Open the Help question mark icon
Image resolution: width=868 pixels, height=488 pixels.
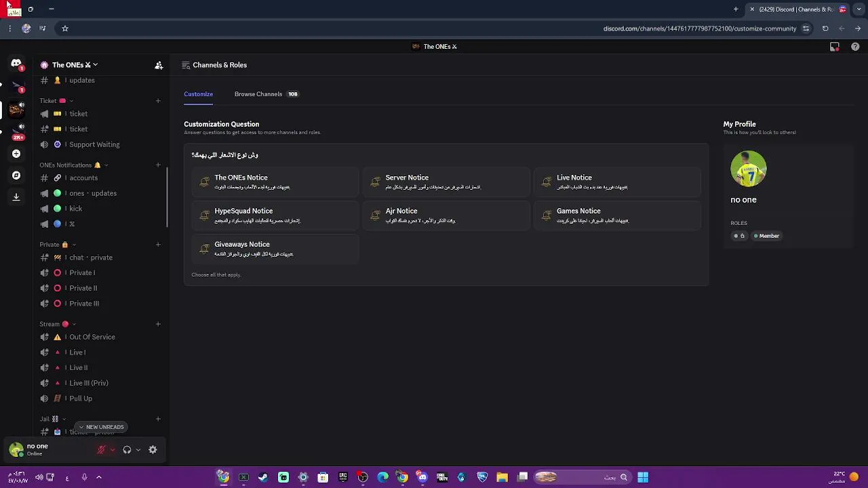pyautogui.click(x=855, y=47)
